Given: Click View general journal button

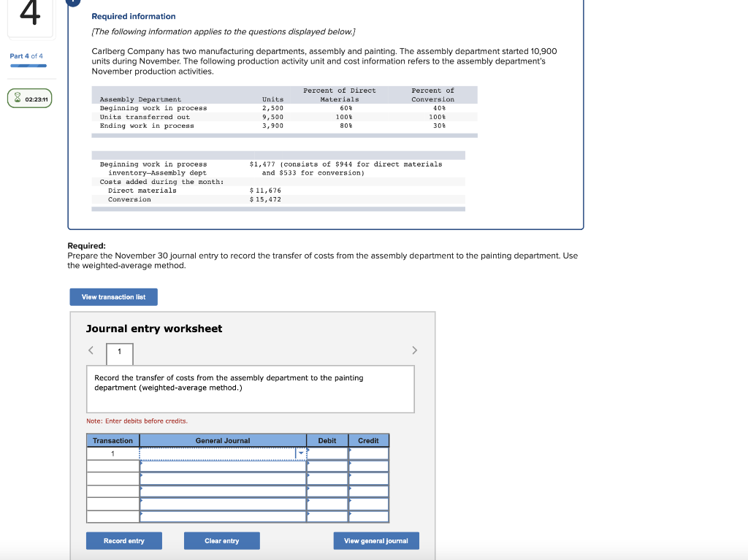Looking at the screenshot, I should [x=376, y=540].
